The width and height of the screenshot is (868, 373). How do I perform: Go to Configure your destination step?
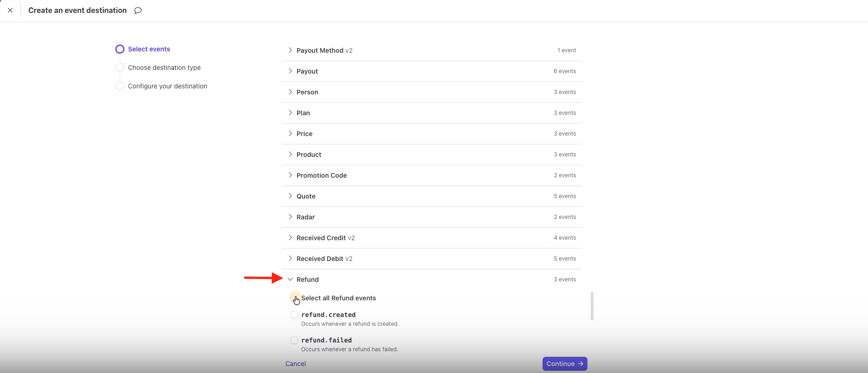[x=168, y=86]
